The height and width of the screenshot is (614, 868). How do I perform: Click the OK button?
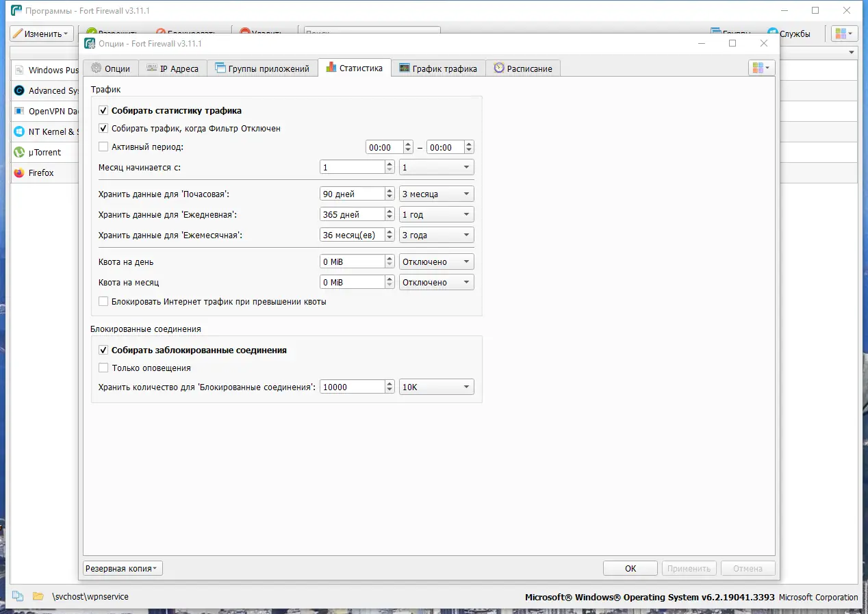(630, 568)
